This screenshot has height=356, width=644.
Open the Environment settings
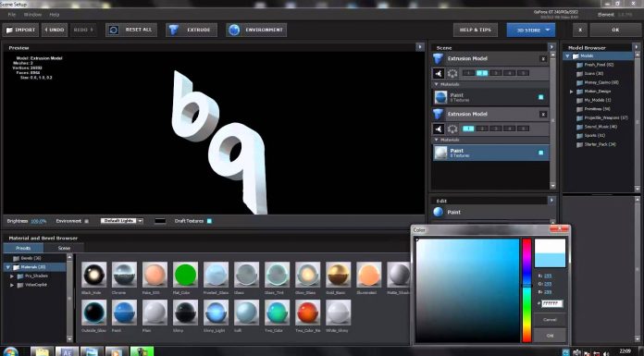coord(256,30)
